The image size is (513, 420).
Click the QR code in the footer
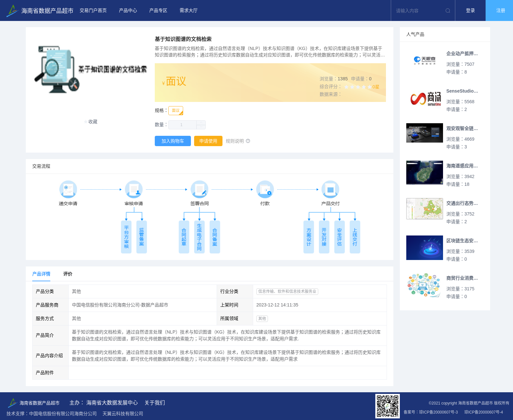pyautogui.click(x=388, y=406)
